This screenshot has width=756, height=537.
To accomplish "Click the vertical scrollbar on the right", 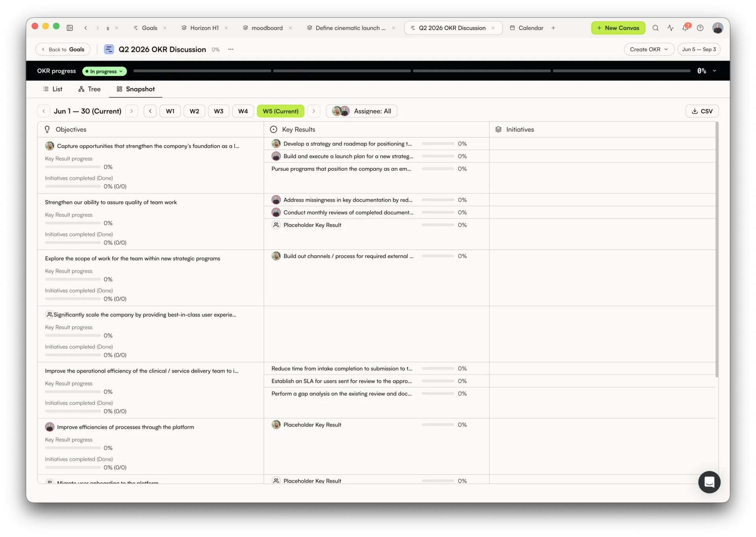I will point(717,249).
